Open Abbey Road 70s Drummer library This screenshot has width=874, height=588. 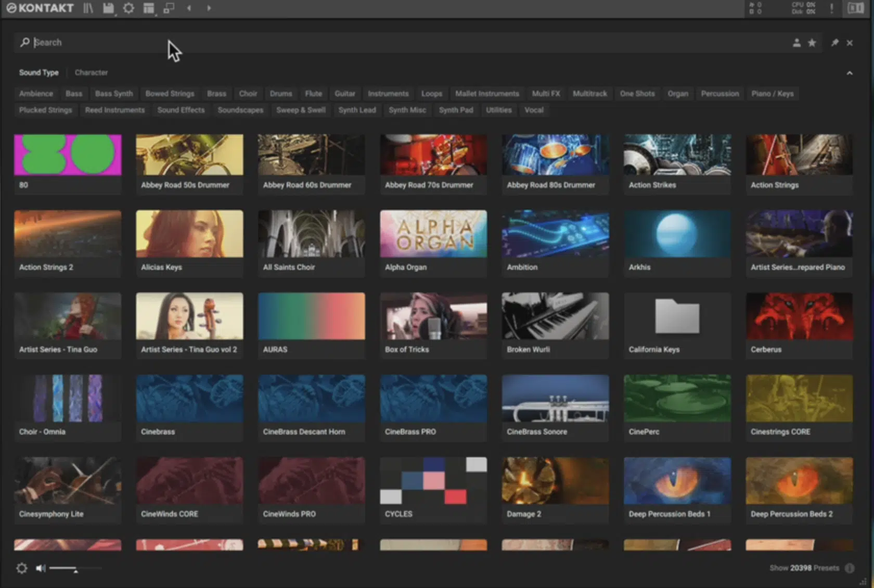point(433,164)
